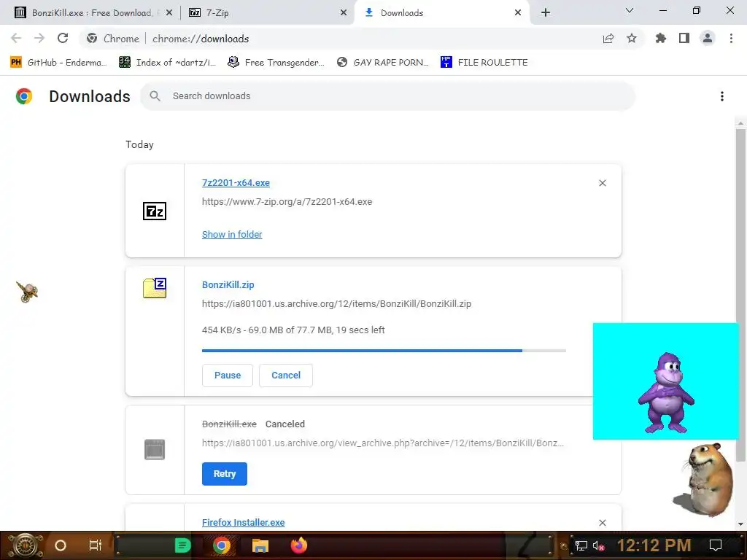Click the BonziKill.zip folder icon
The image size is (747, 560).
coord(155,288)
